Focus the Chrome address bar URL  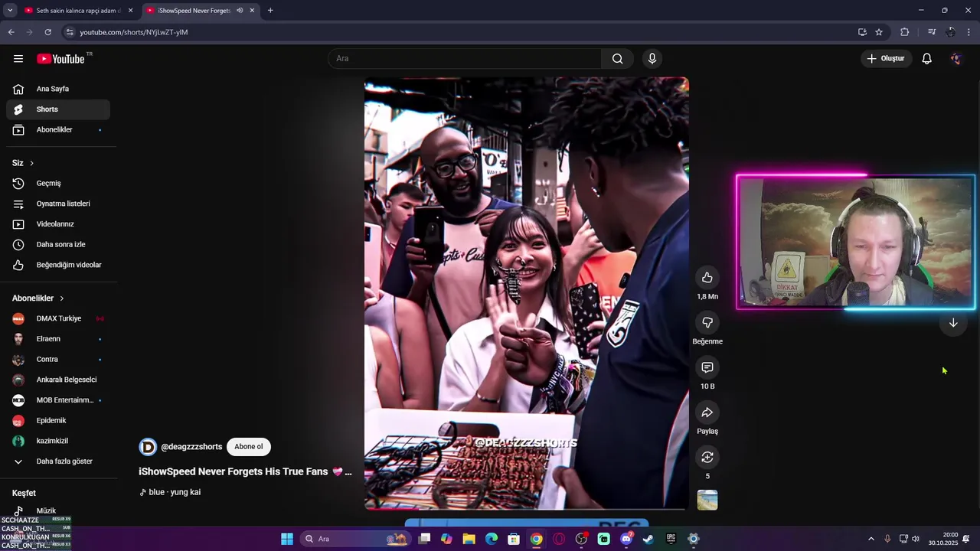coord(134,32)
